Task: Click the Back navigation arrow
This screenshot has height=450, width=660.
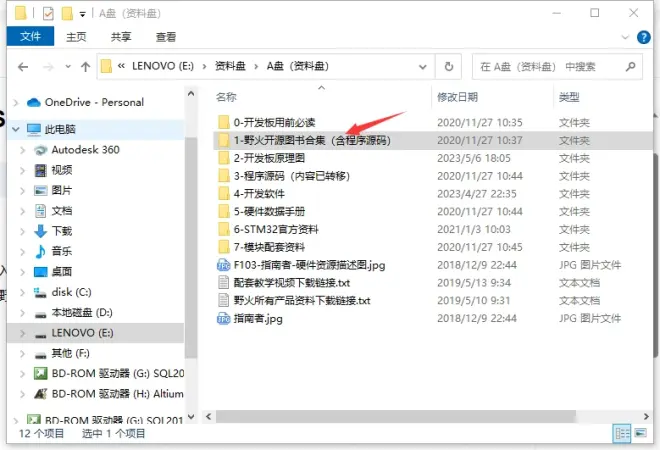Action: tap(23, 67)
